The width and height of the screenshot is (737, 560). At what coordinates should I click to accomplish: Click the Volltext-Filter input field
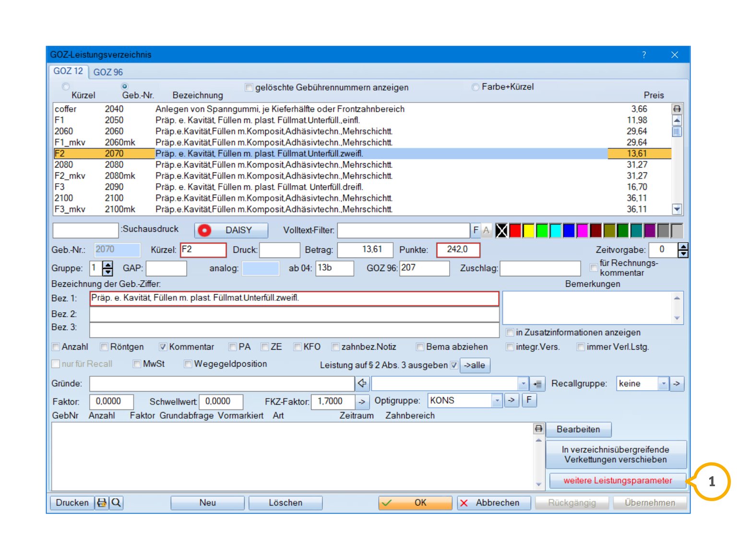(403, 231)
